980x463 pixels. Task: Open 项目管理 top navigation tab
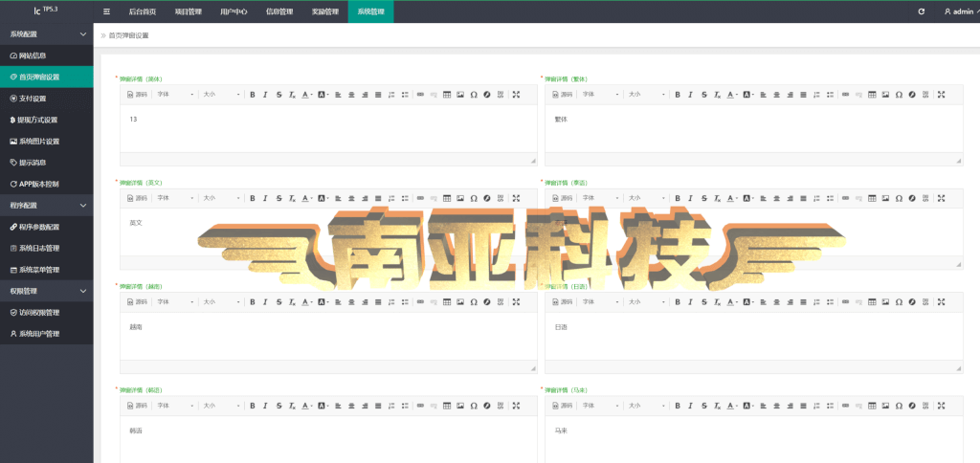pos(189,11)
